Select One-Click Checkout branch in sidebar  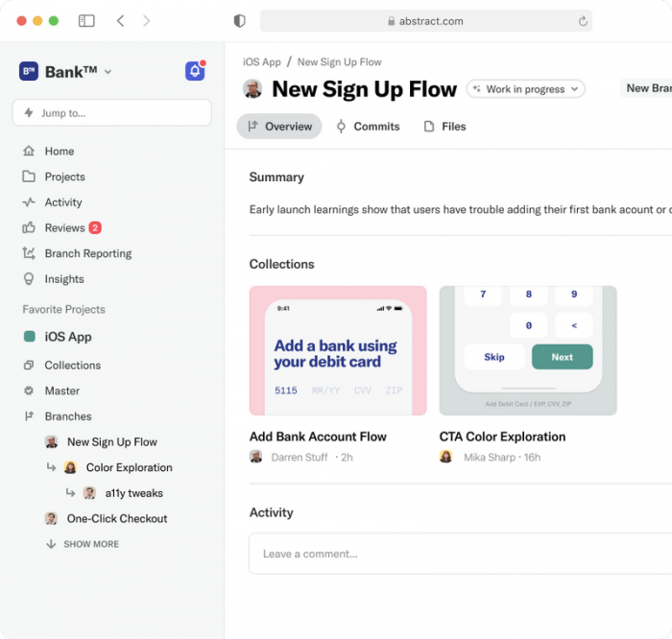click(x=117, y=519)
